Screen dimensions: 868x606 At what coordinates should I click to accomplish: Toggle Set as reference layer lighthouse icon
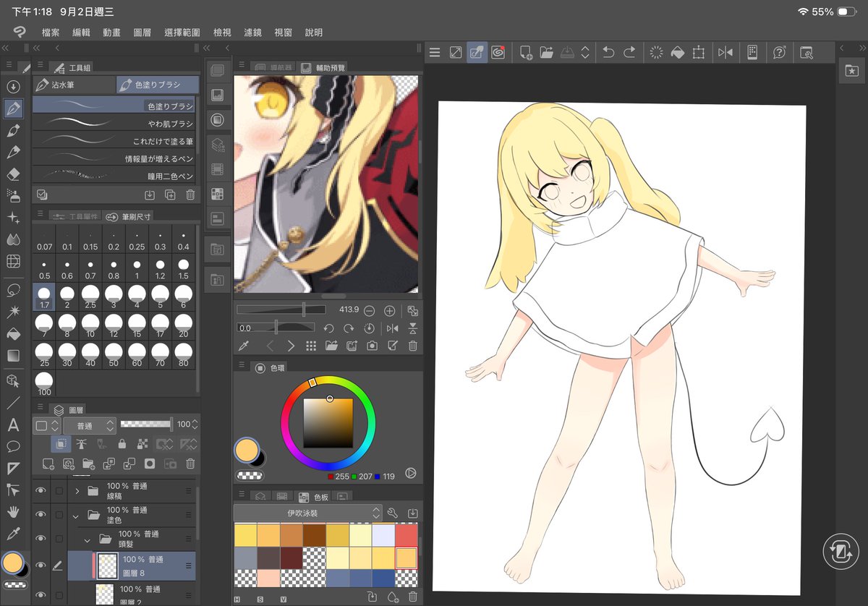pos(82,444)
